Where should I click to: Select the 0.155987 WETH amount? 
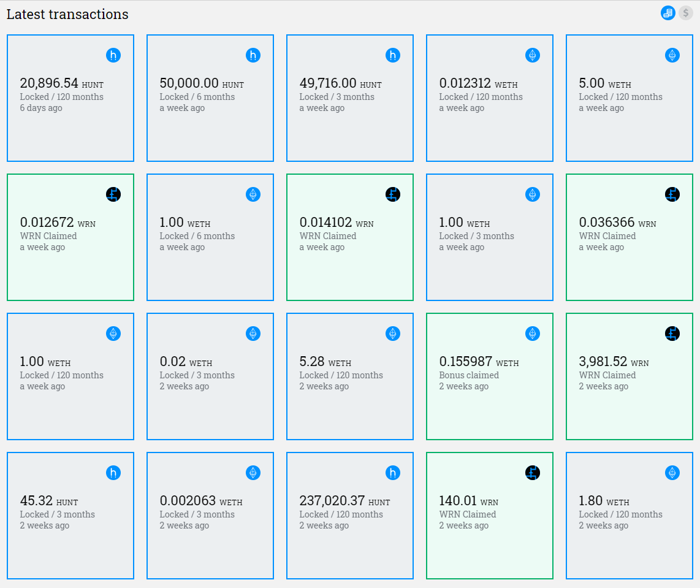479,362
